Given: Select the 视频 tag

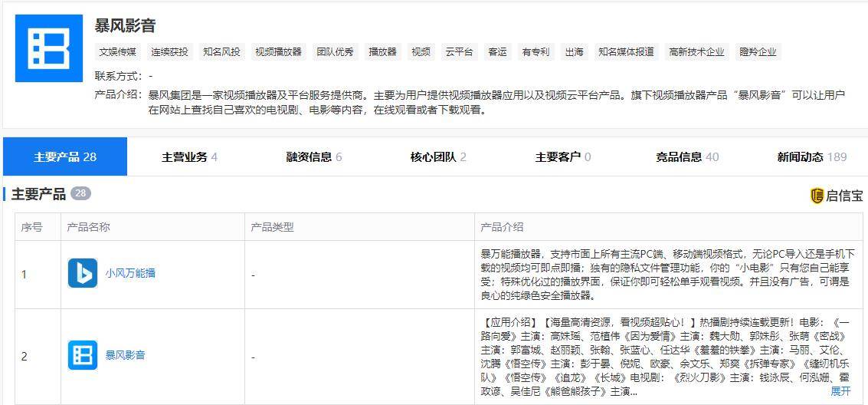Looking at the screenshot, I should click(x=421, y=52).
